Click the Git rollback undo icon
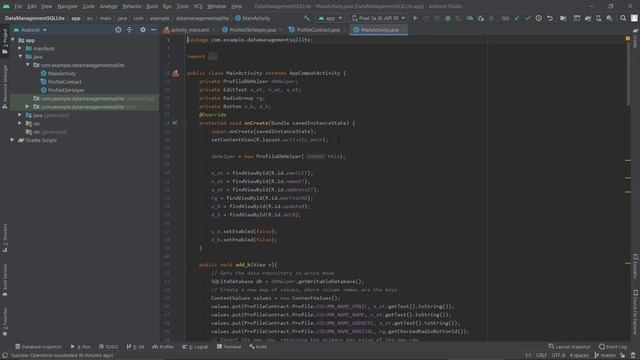 click(550, 18)
